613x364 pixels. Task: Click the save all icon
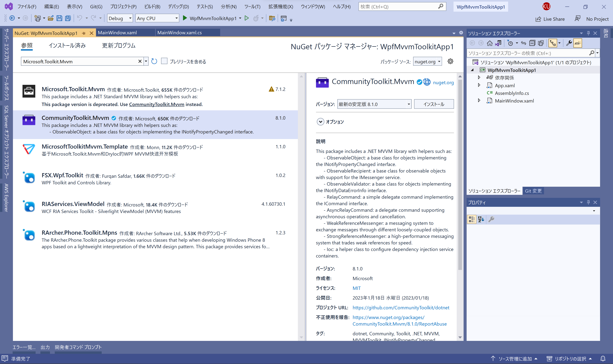[68, 18]
